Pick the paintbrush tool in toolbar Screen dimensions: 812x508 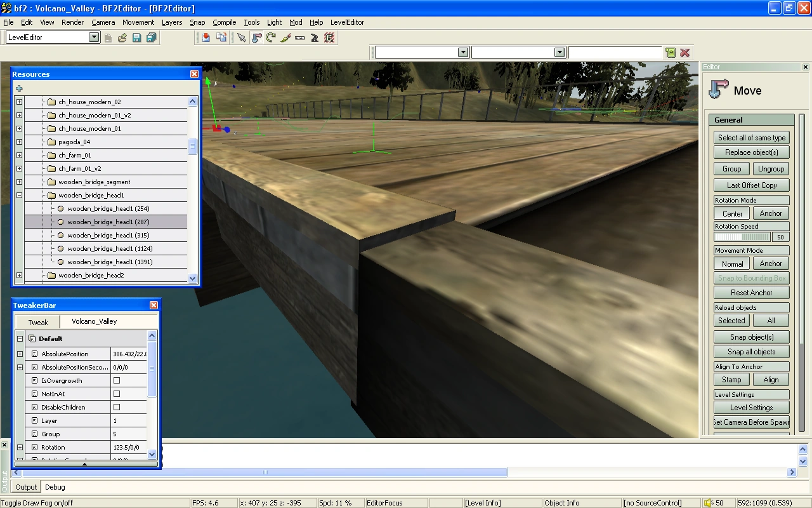click(285, 37)
